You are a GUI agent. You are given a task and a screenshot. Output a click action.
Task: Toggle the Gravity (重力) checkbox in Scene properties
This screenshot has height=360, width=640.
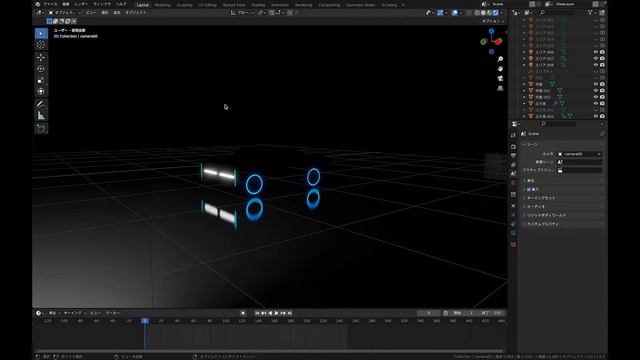(529, 189)
